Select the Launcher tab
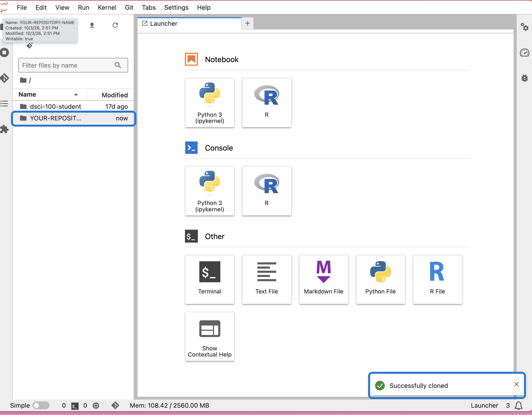 point(190,24)
